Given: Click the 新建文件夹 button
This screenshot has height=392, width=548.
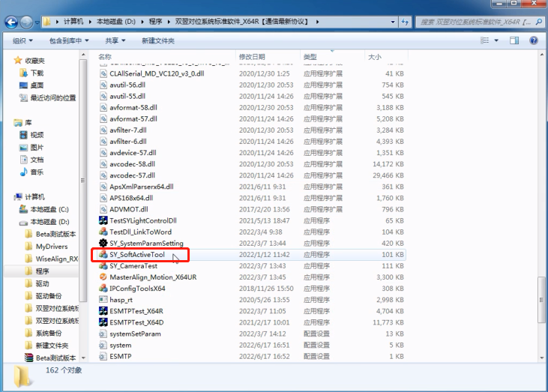Looking at the screenshot, I should (x=158, y=40).
